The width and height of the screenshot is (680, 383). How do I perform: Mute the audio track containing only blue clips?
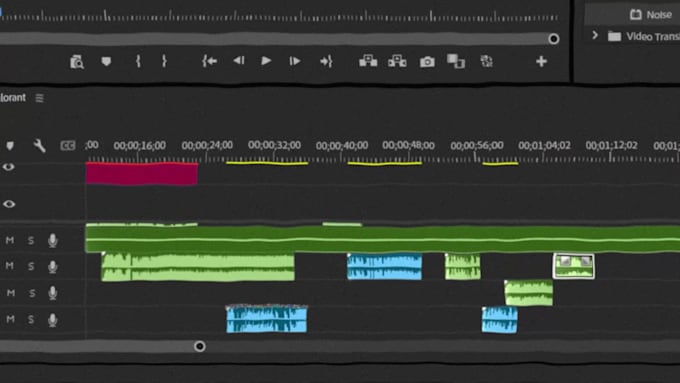pyautogui.click(x=10, y=319)
